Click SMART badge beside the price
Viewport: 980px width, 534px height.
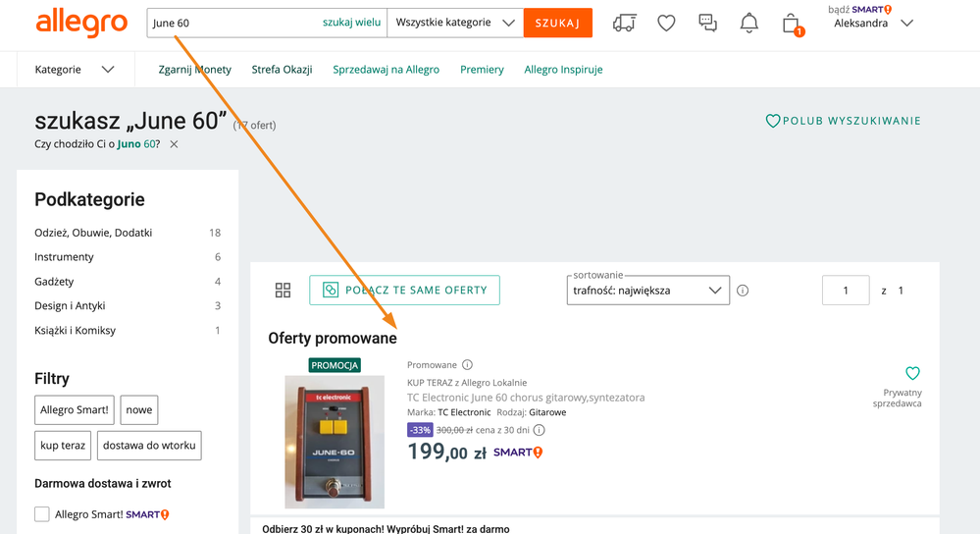(x=518, y=453)
